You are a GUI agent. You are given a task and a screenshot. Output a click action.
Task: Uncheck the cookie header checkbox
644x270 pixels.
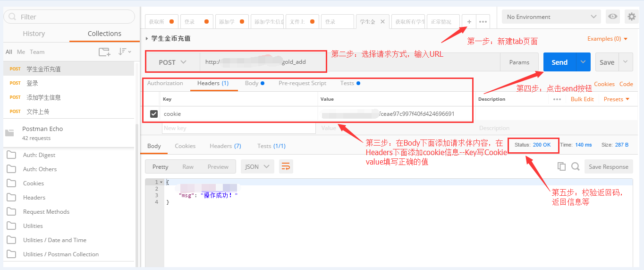(154, 114)
